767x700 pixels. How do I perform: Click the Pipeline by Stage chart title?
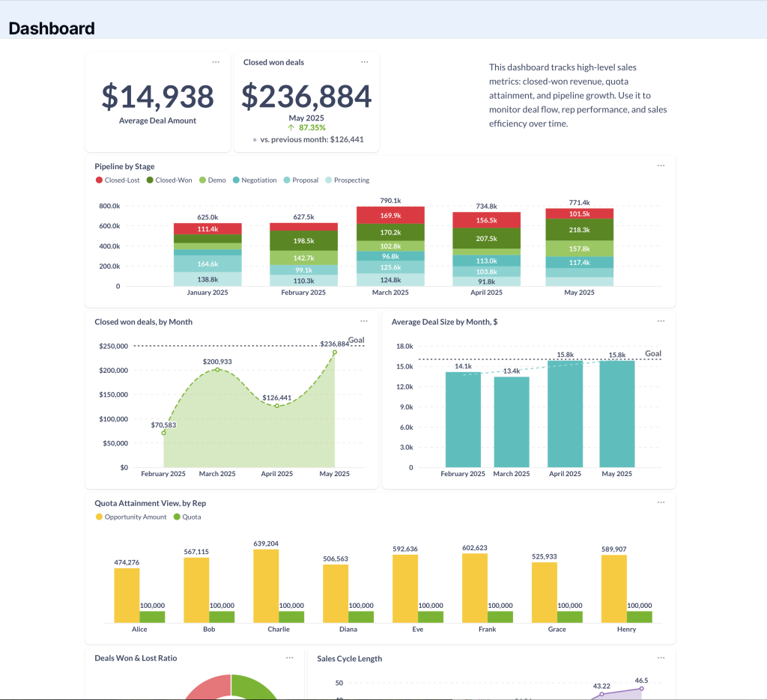coord(124,166)
